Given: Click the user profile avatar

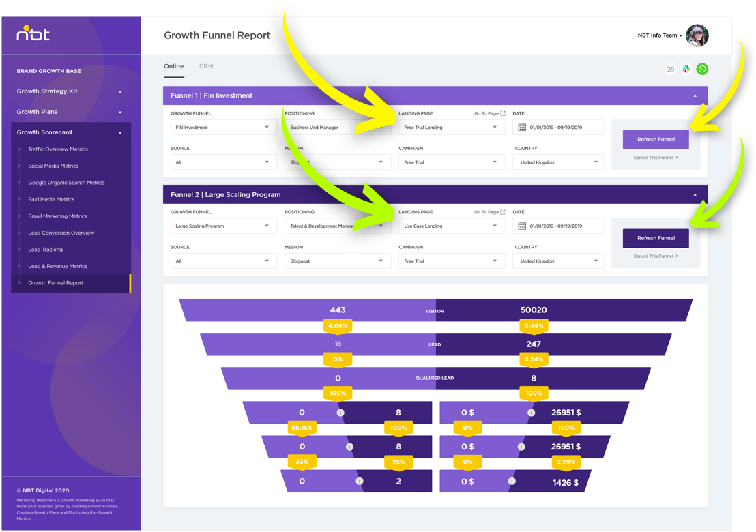Looking at the screenshot, I should tap(697, 35).
